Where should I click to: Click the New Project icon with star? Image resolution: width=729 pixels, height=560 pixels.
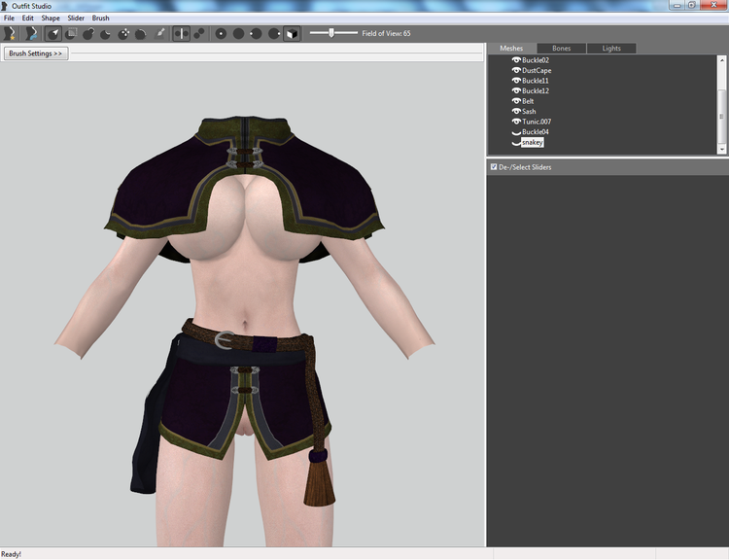(x=10, y=33)
